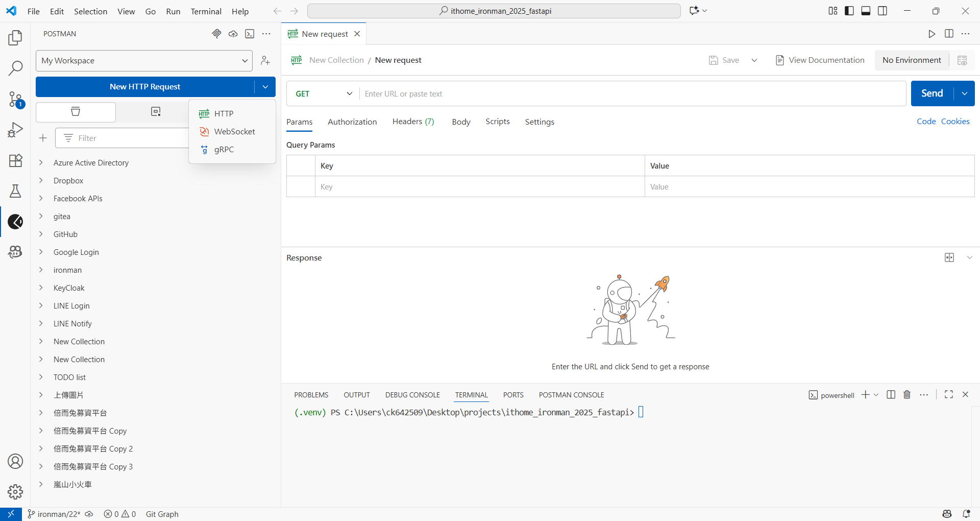Maximize the terminal panel size
The width and height of the screenshot is (980, 521).
(949, 395)
